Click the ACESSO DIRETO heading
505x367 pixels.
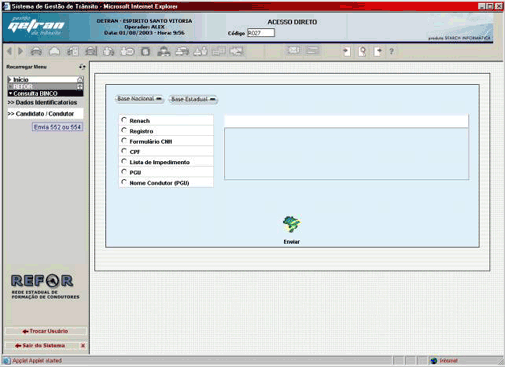click(x=292, y=22)
